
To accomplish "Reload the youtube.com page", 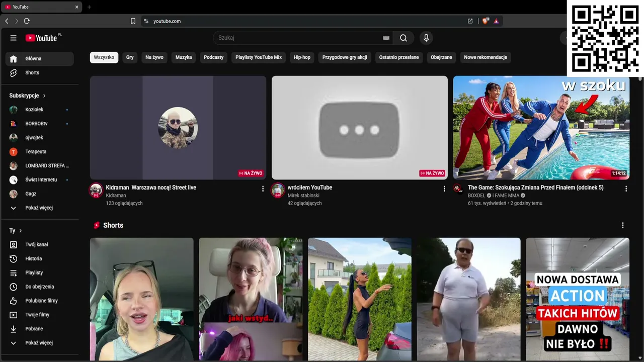I will [27, 21].
